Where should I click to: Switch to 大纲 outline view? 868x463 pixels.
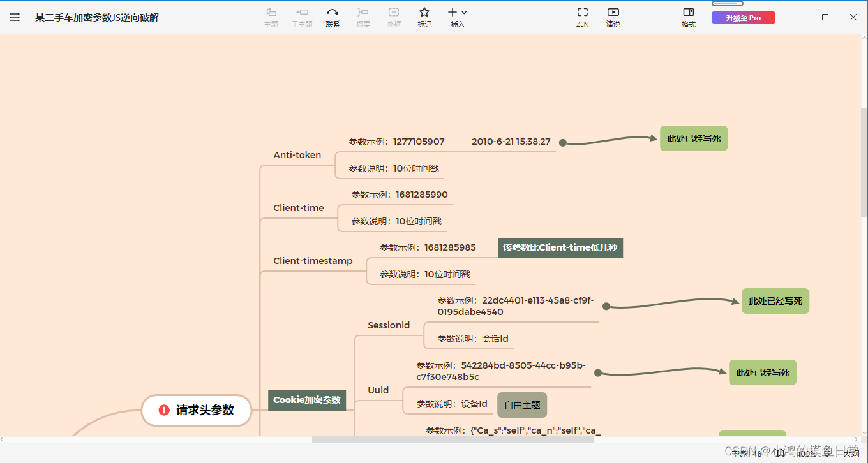coord(851,453)
